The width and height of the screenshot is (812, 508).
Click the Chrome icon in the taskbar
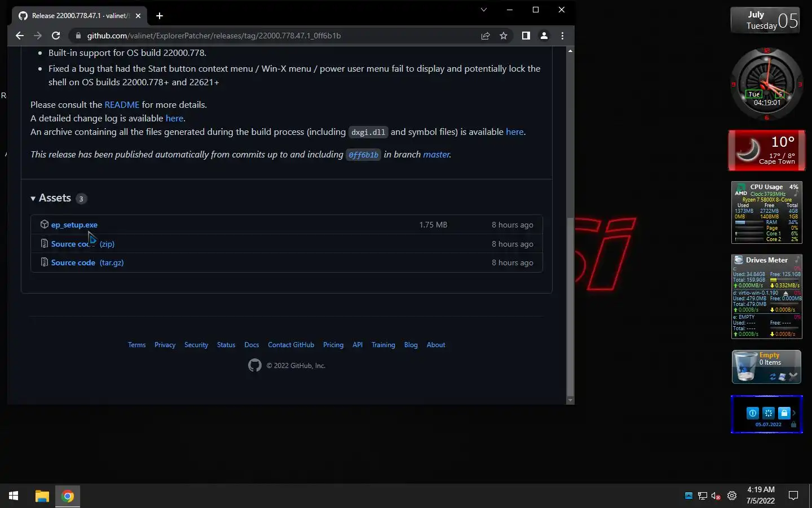tap(68, 496)
